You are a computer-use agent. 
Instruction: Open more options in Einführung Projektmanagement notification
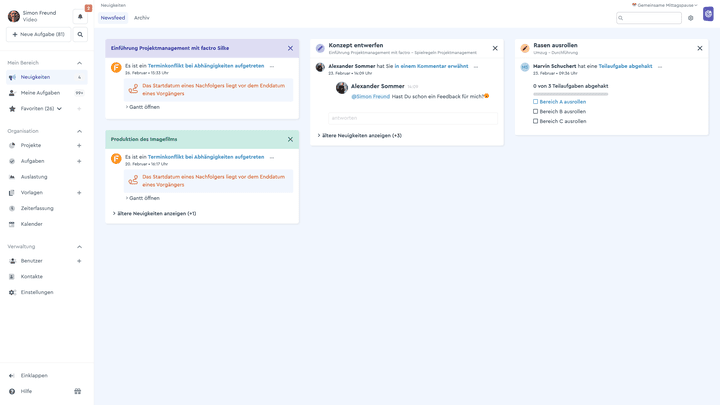(x=272, y=67)
